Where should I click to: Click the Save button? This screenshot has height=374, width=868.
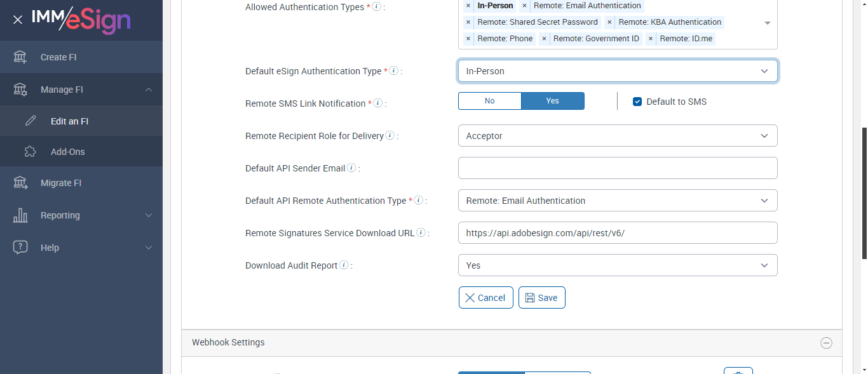click(x=541, y=298)
